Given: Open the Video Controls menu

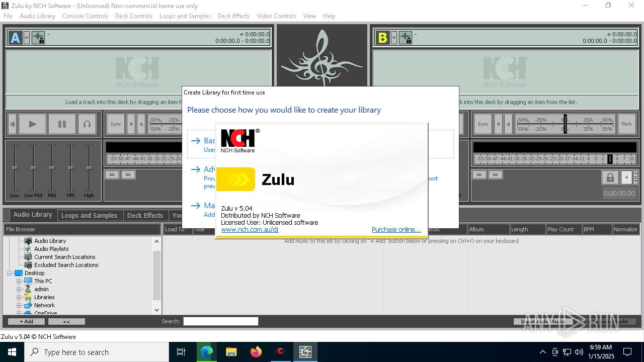Looking at the screenshot, I should 277,16.
